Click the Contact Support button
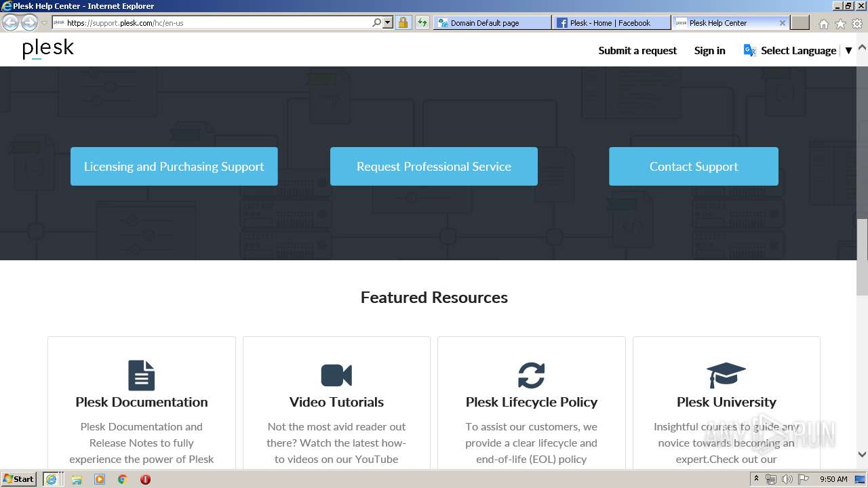The height and width of the screenshot is (488, 868). tap(694, 166)
